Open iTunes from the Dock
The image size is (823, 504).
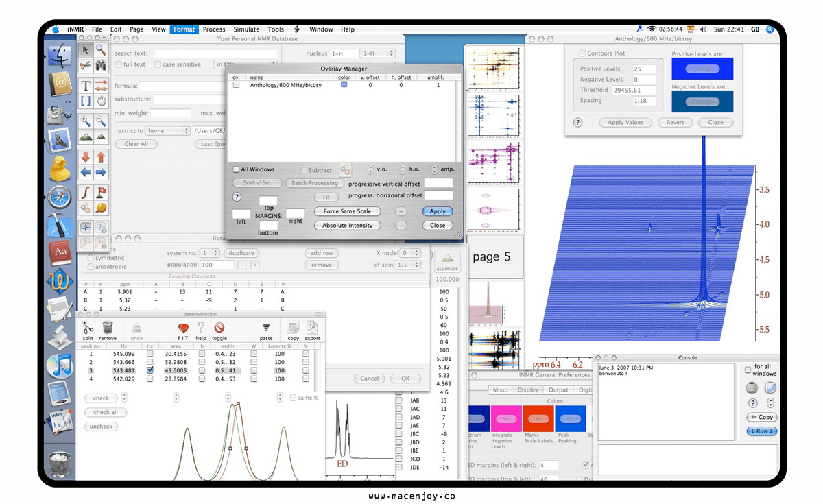60,365
